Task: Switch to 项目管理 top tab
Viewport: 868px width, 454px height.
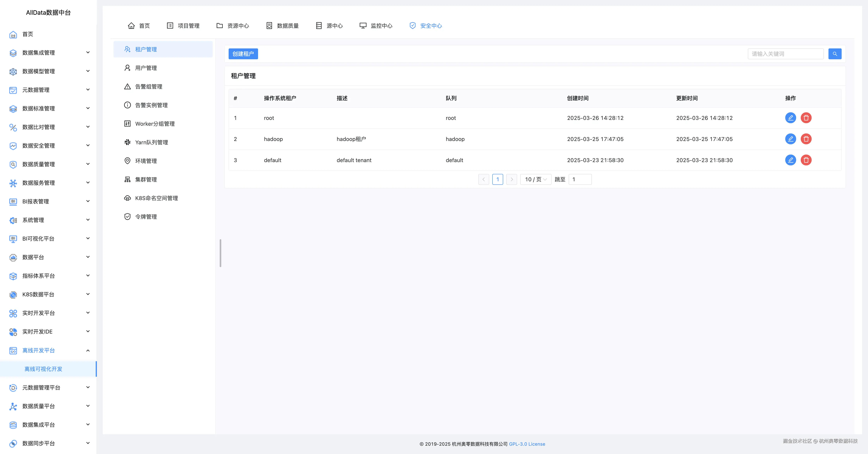Action: 183,26
